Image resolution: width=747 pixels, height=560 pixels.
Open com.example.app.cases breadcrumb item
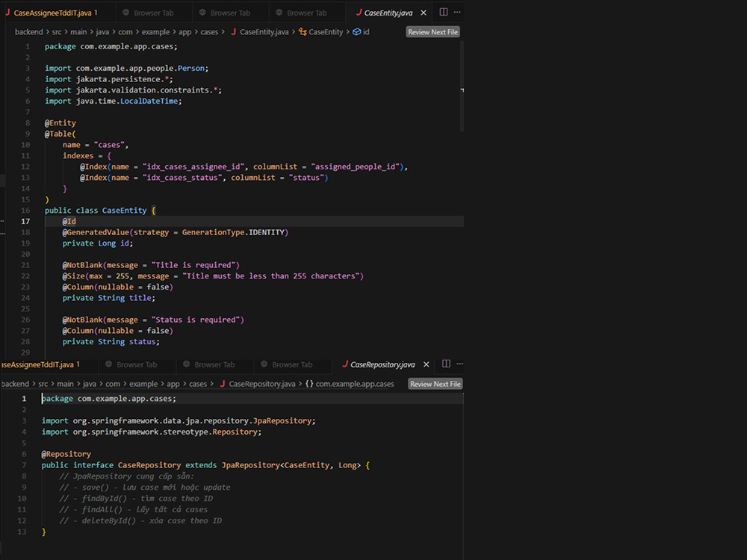coord(355,384)
